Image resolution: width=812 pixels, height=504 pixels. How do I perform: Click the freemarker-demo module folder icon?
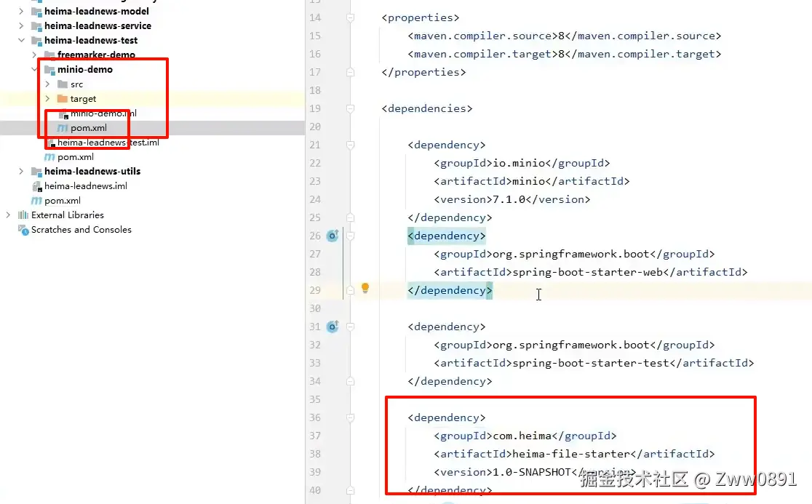(49, 55)
